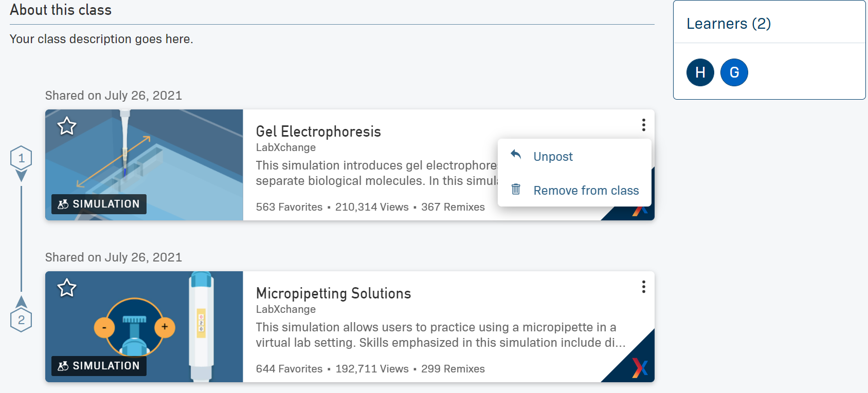The height and width of the screenshot is (393, 868).
Task: Click the down arrow below step 1
Action: pos(21,176)
